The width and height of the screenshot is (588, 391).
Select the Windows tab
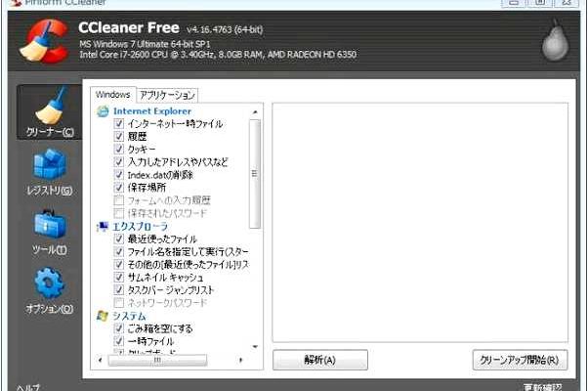pos(113,94)
